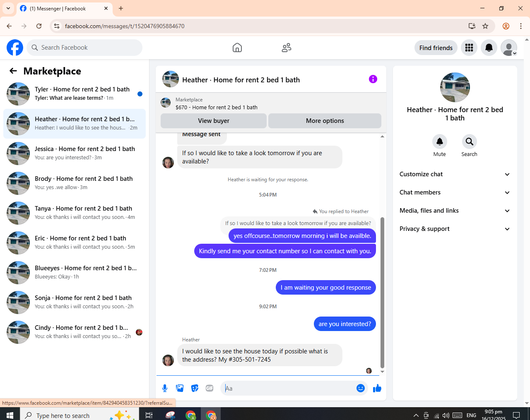Open Task View on the taskbar

[149, 415]
